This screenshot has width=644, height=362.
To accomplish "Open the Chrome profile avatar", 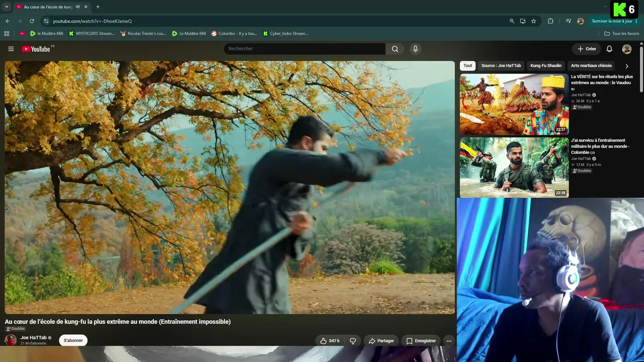I will (x=581, y=21).
